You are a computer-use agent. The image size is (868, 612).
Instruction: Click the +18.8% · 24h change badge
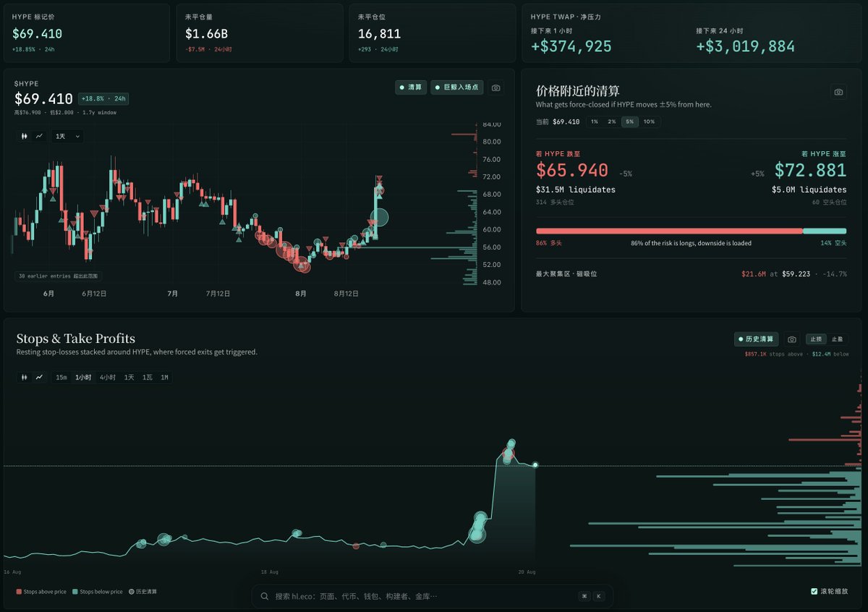click(103, 98)
